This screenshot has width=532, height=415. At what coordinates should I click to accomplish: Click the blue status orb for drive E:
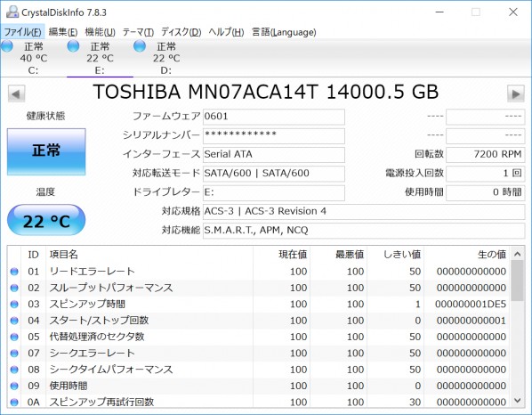[x=73, y=46]
